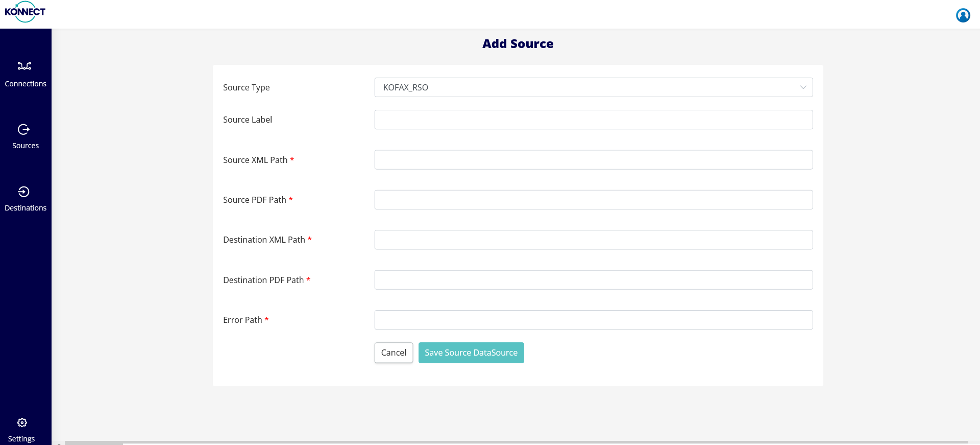Click the Destination PDF Path input
Screen dimensions: 980x445
point(593,280)
